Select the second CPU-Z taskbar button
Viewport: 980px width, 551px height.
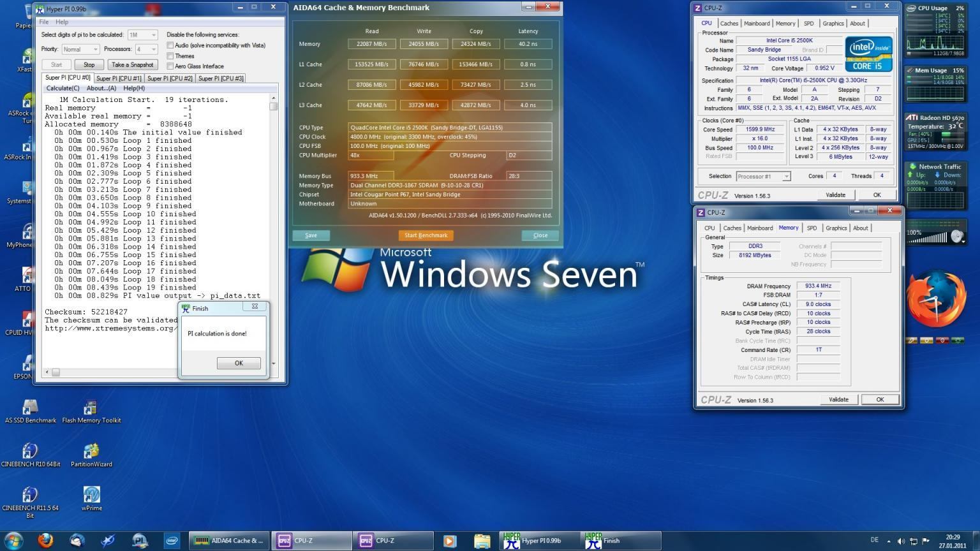(394, 541)
